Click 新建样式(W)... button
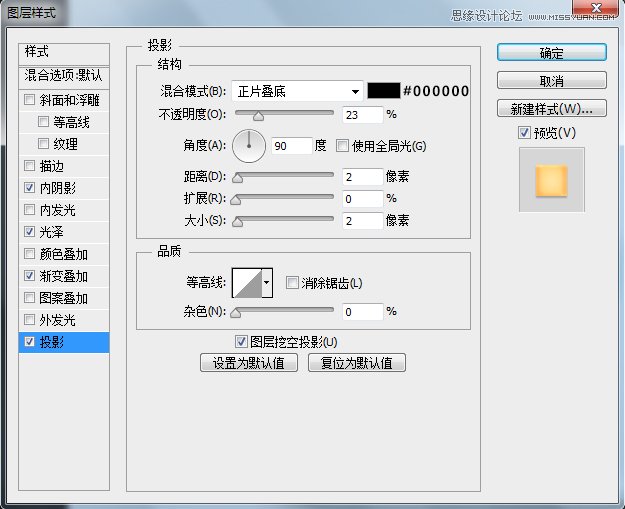 (x=552, y=108)
